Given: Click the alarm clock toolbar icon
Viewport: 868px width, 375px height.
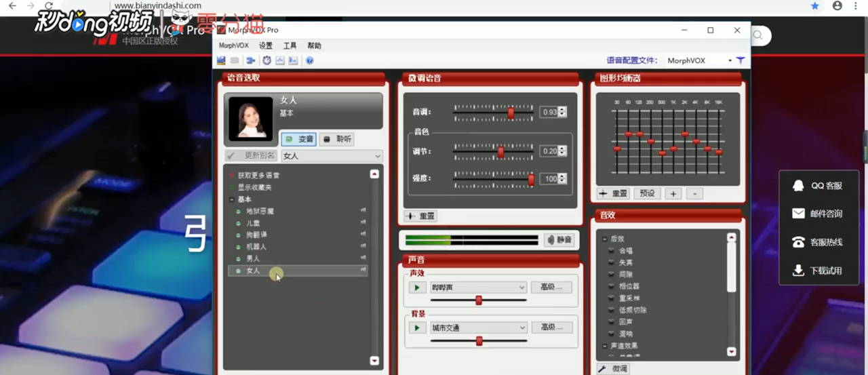Looking at the screenshot, I should click(267, 60).
